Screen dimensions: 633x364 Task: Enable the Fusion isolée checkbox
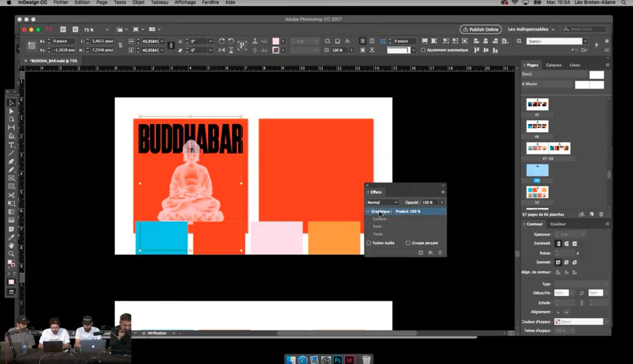[368, 243]
